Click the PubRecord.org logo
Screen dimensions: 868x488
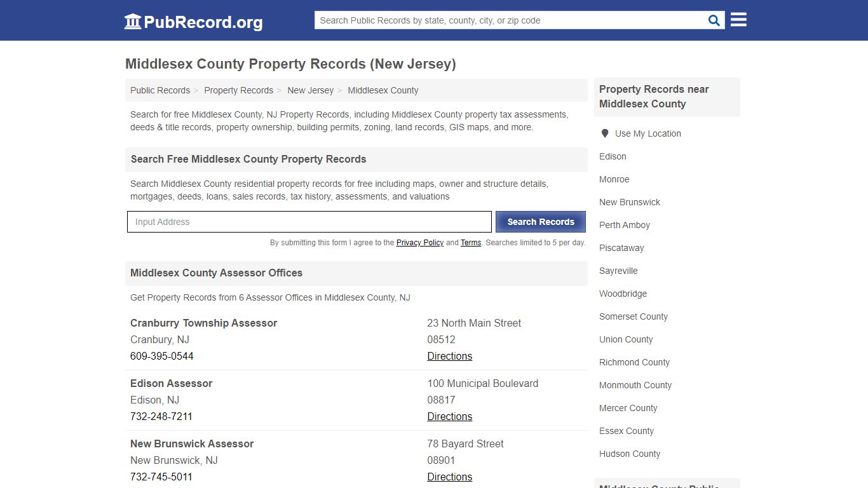click(193, 22)
